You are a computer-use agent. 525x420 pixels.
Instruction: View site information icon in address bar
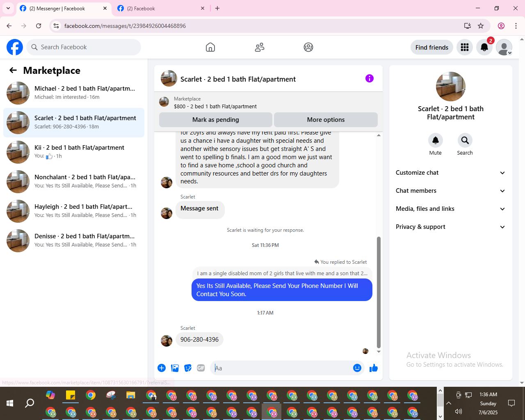[x=57, y=26]
